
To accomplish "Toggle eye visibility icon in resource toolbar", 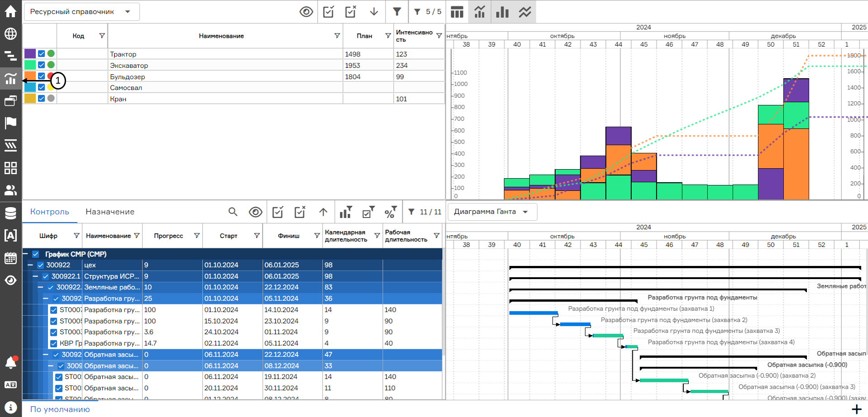I will click(306, 12).
